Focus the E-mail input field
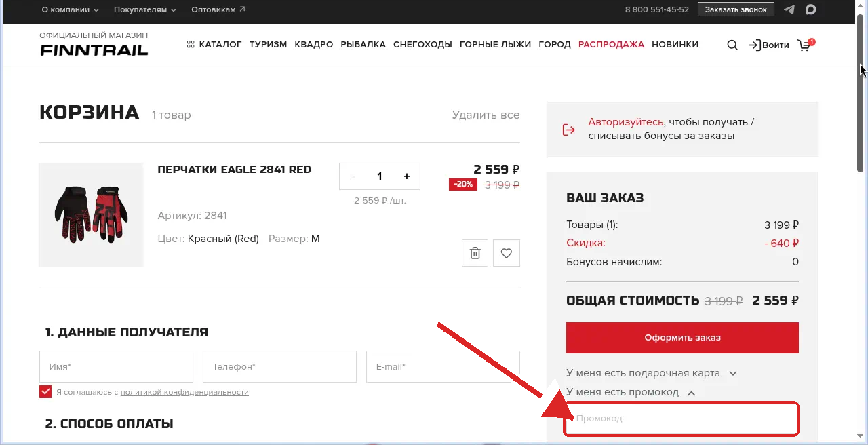Screen dimensions: 868x445 pyautogui.click(x=443, y=366)
